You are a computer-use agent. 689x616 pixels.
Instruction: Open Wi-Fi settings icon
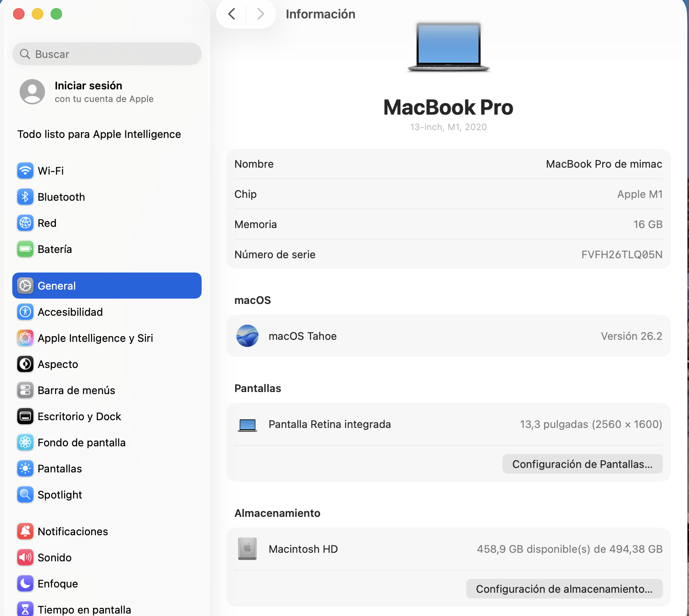[x=25, y=171]
